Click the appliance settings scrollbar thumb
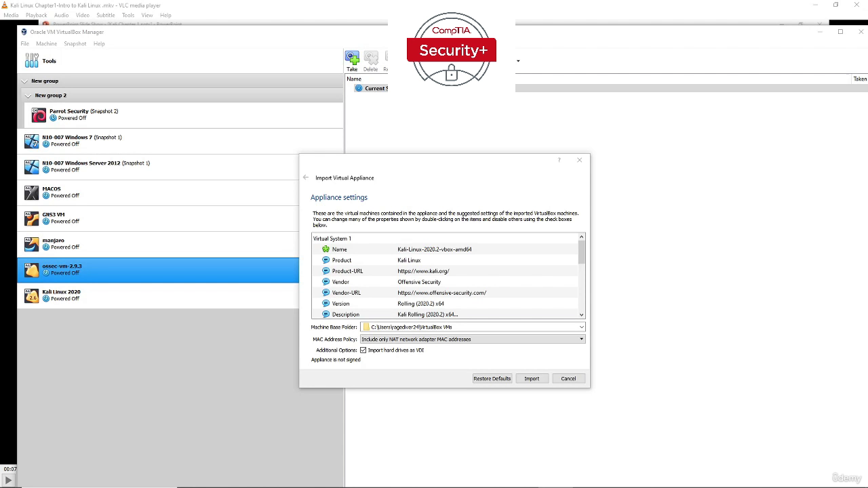 pos(582,252)
